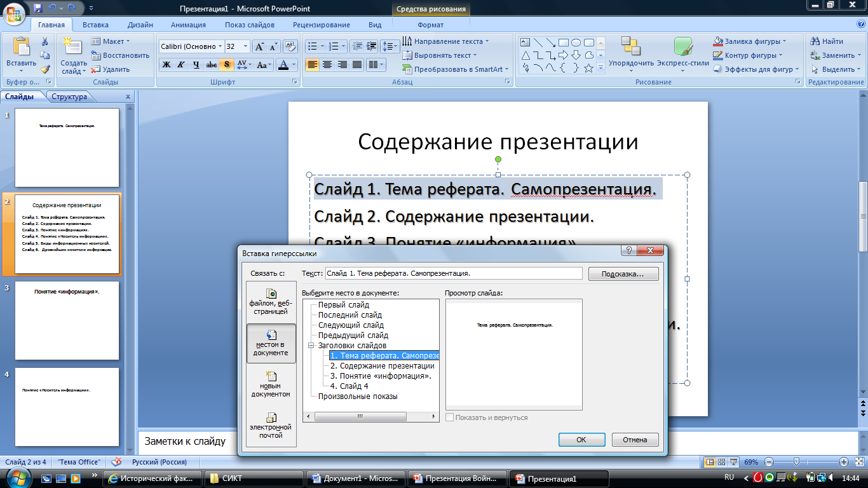Open the font size dropdown 32

[246, 47]
